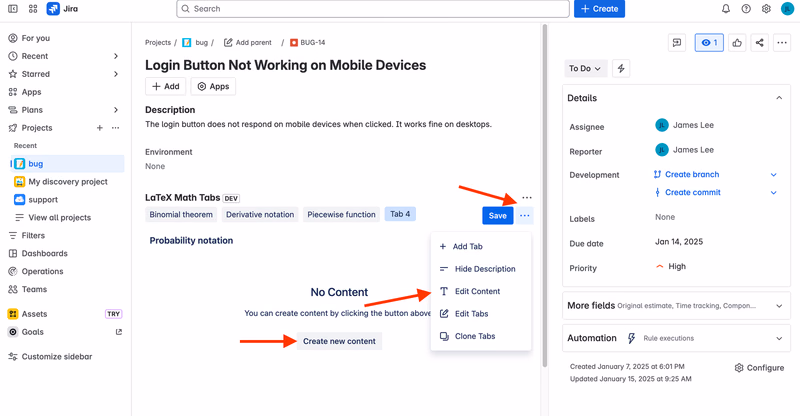Choose Add Tab from the menu
This screenshot has height=416, width=800.
(481, 247)
